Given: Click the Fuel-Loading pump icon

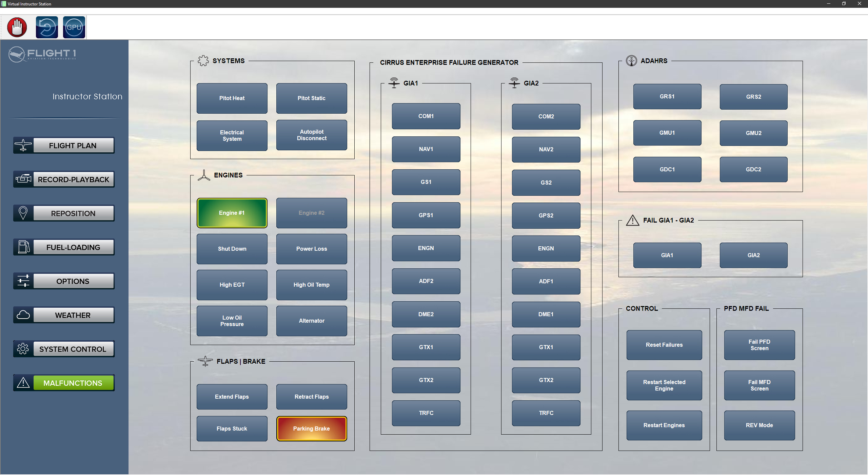Looking at the screenshot, I should pos(23,247).
